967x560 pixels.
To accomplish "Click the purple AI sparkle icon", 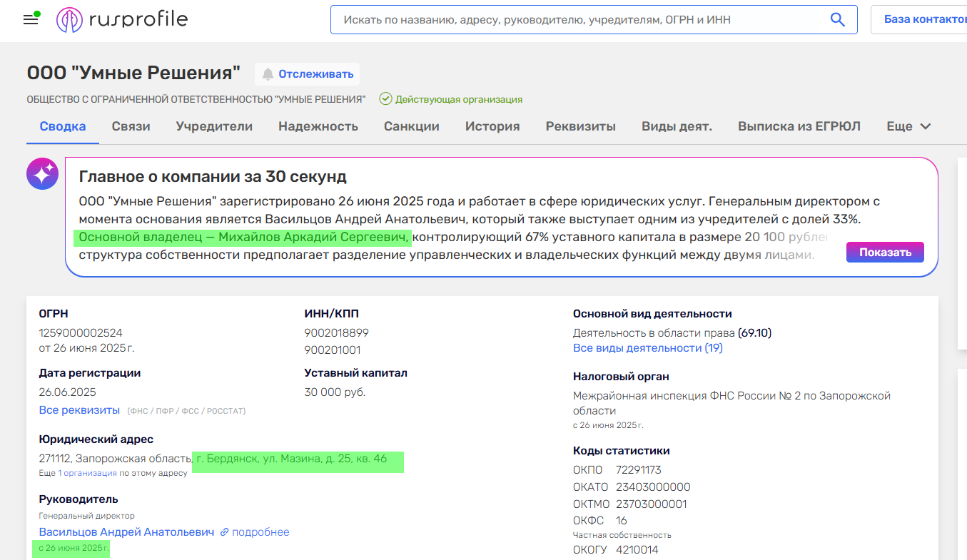I will click(42, 173).
